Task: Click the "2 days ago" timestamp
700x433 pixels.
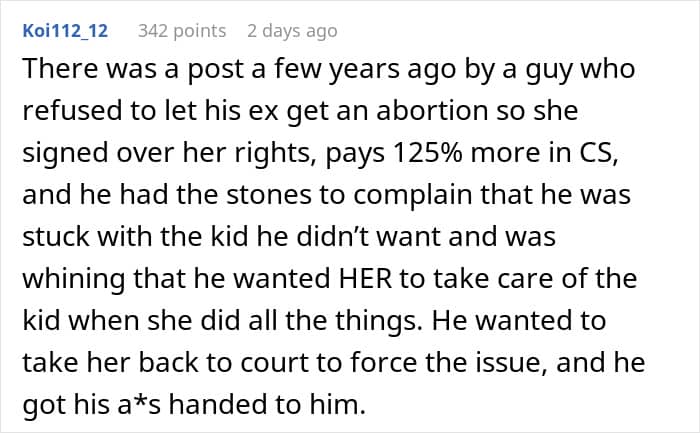Action: (x=292, y=31)
